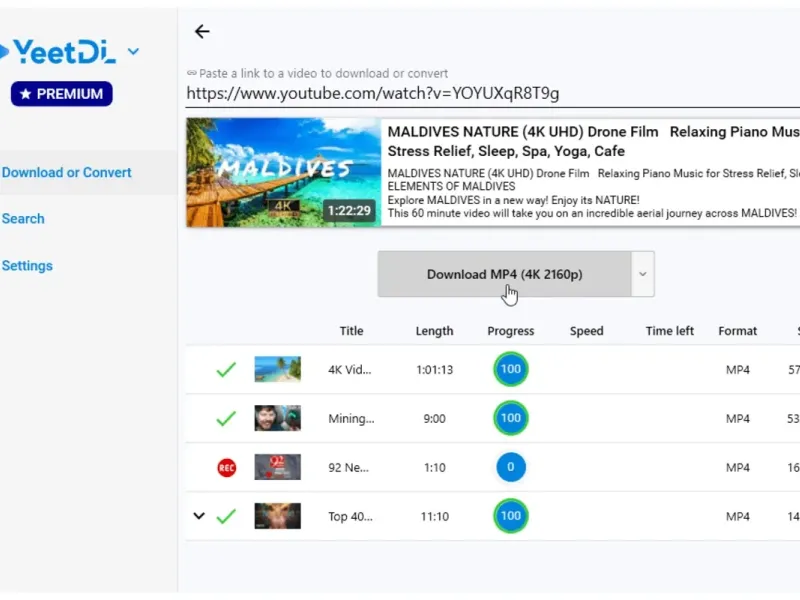Click the checkmark icon of Mining... row
The width and height of the screenshot is (800, 600).
pyautogui.click(x=226, y=418)
